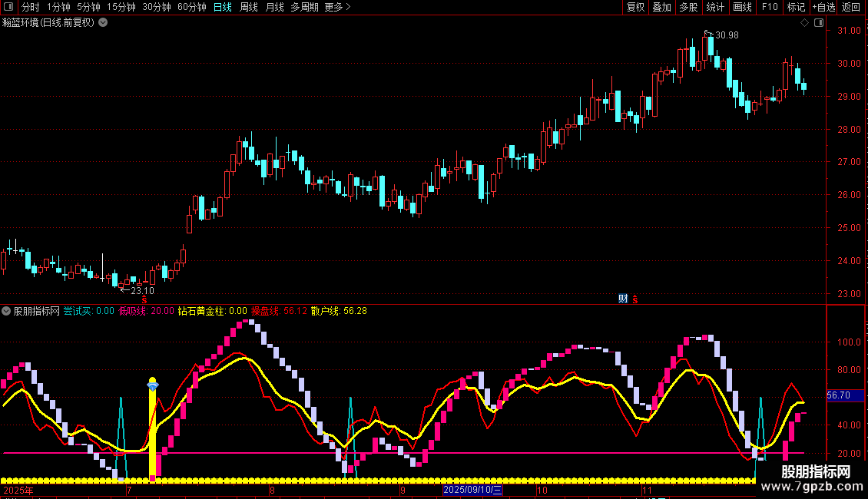Screen dimensions: 868x499
Task: Click the 2025年 label on time axis
Action: point(18,491)
